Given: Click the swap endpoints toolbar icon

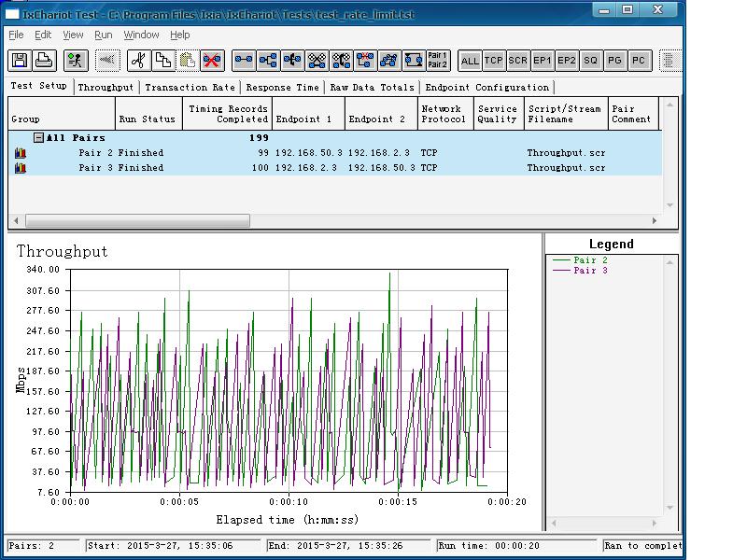Looking at the screenshot, I should tap(414, 61).
